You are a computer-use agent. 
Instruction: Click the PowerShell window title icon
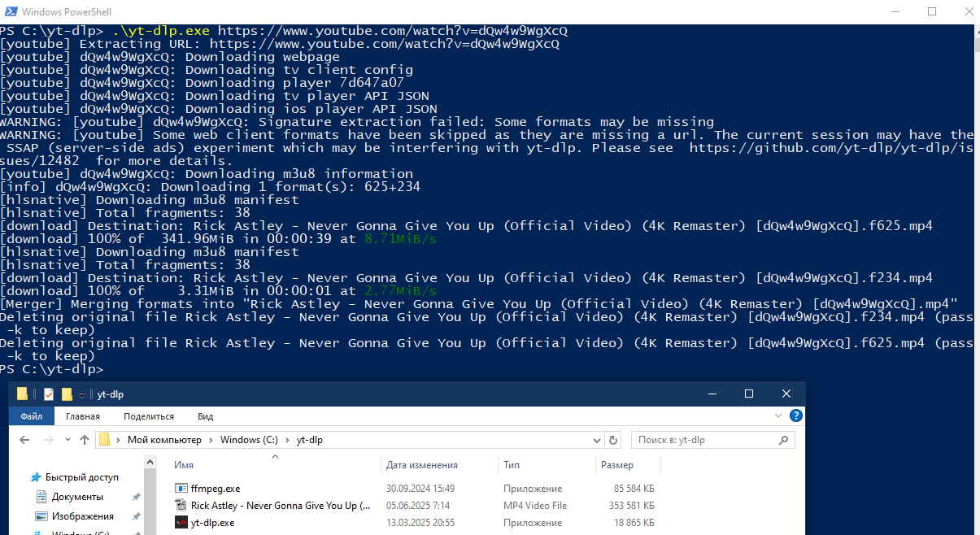click(10, 11)
